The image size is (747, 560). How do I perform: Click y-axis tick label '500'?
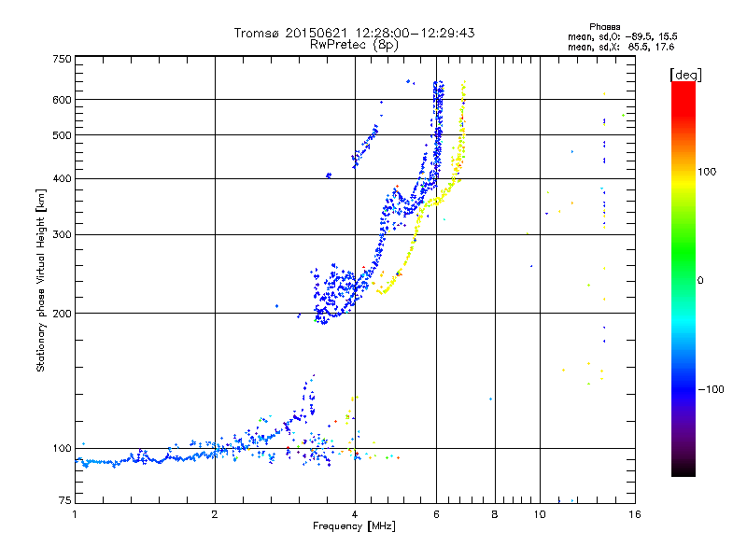[62, 135]
